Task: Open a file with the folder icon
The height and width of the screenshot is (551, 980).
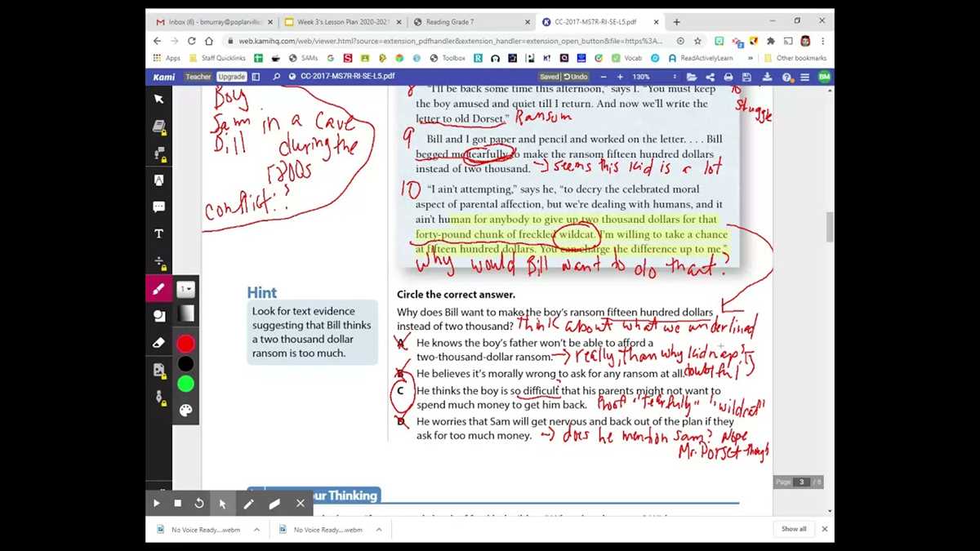Action: pyautogui.click(x=691, y=77)
